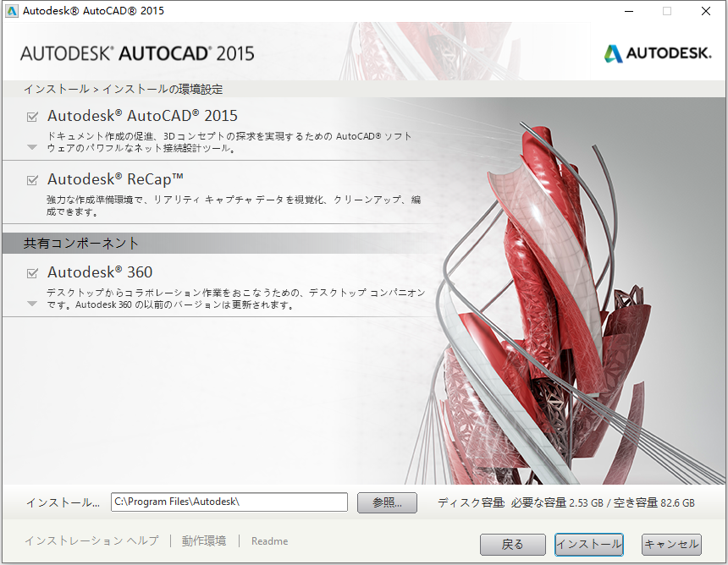Viewport: 728px width, 565px height.
Task: Click the 共有コンポーネント section header
Action: [80, 243]
